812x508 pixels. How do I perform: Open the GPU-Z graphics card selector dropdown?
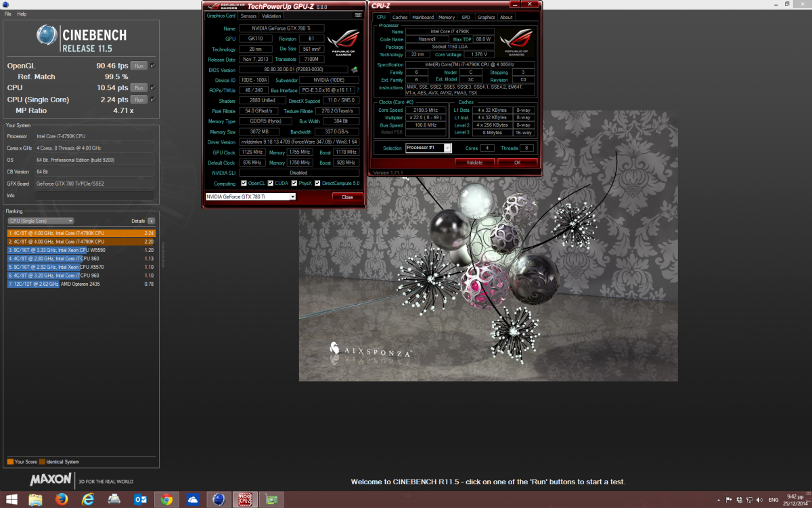click(250, 196)
